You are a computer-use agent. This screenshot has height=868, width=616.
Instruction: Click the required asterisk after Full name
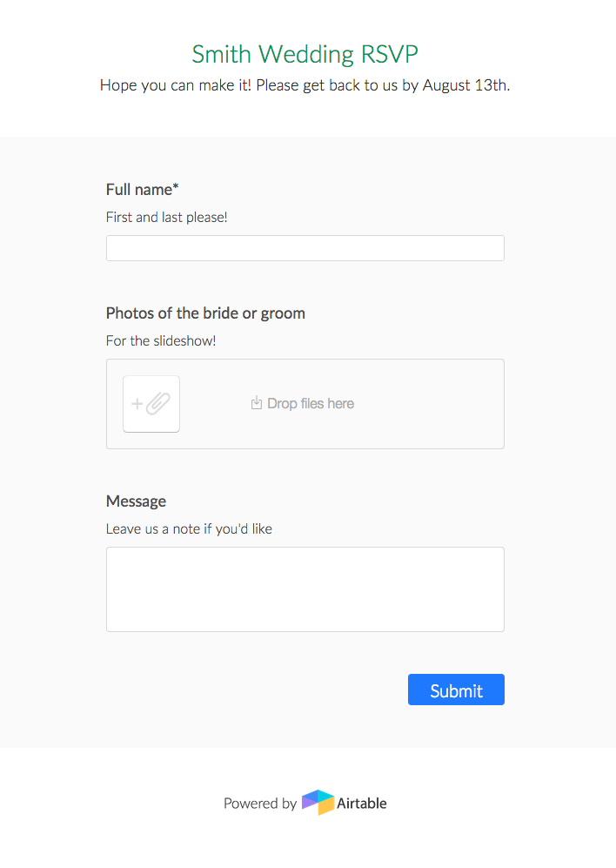176,188
